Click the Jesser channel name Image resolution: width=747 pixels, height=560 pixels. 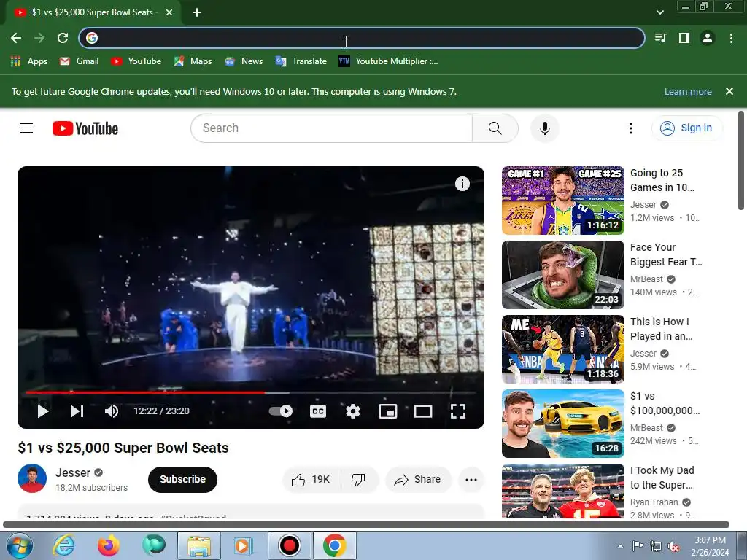click(x=72, y=472)
